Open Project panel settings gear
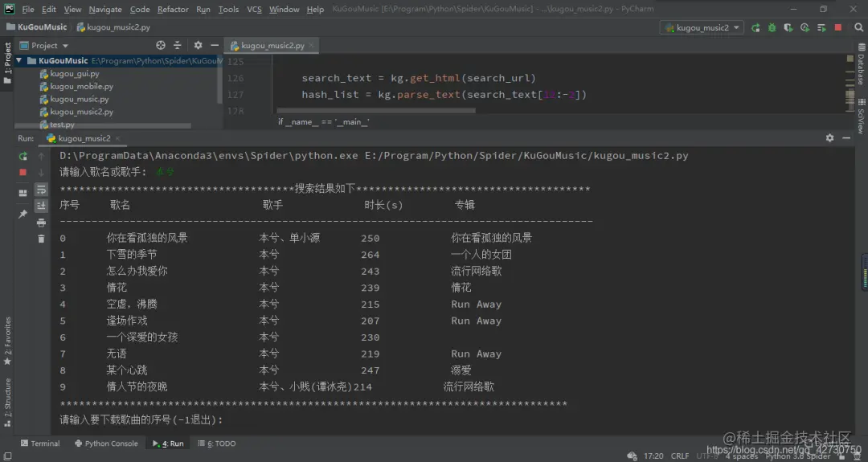Viewport: 868px width, 462px height. pos(198,45)
